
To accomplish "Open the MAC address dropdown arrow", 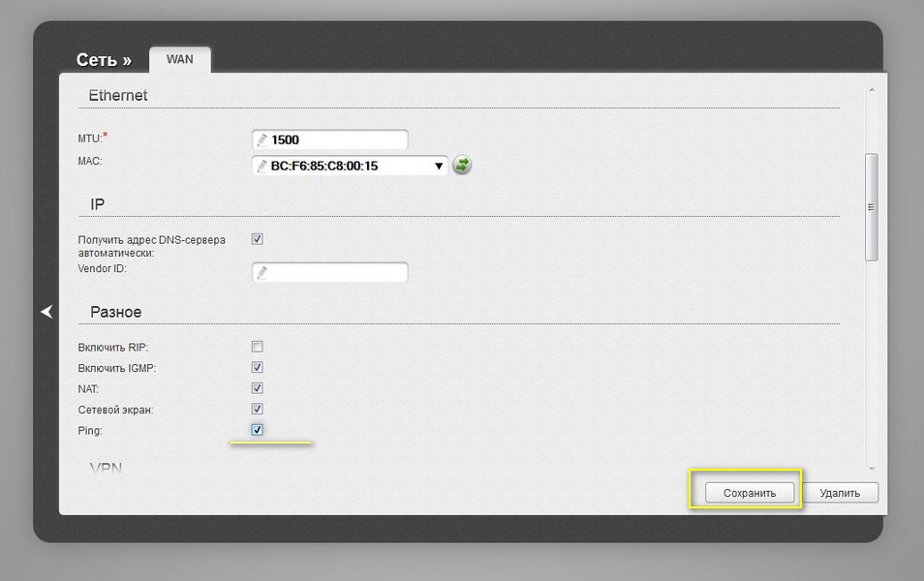I will pos(439,167).
